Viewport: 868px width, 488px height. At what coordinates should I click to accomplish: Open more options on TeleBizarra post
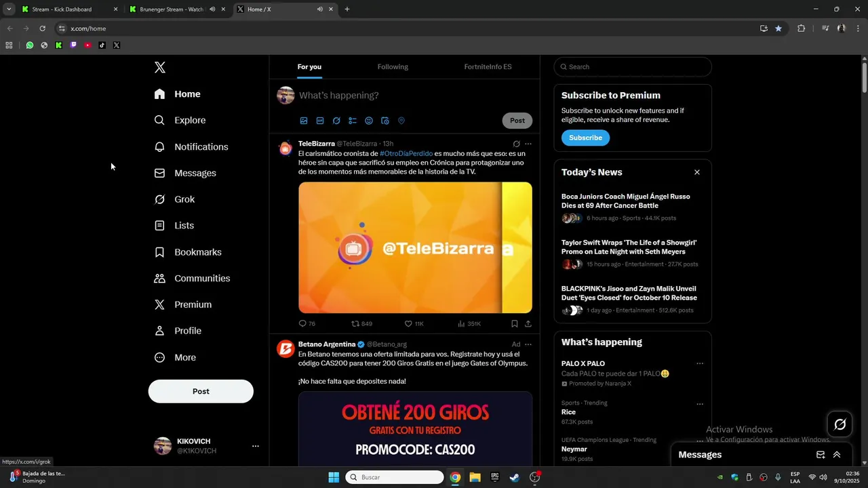[x=528, y=144]
